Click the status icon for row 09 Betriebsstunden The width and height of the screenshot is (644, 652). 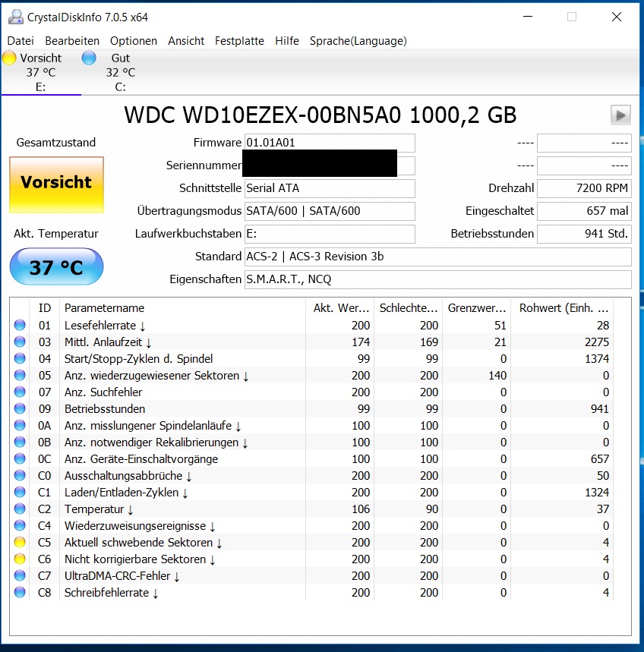tap(20, 408)
